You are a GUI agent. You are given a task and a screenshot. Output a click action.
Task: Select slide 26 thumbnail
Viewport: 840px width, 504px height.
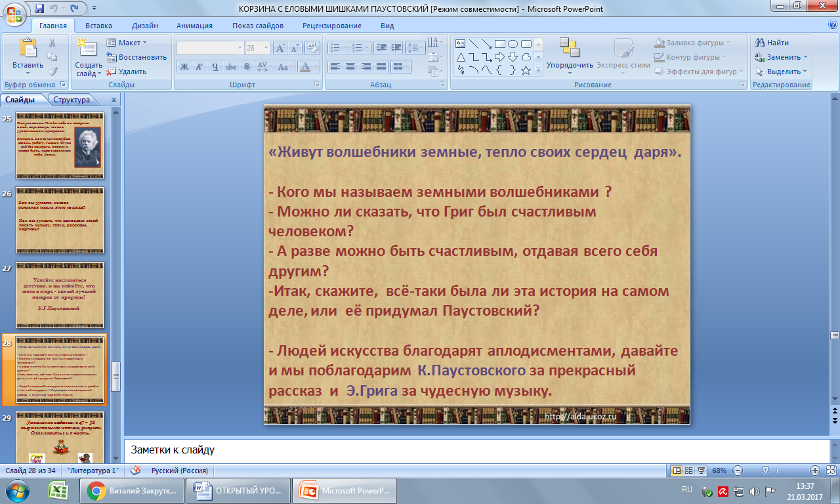pyautogui.click(x=60, y=220)
